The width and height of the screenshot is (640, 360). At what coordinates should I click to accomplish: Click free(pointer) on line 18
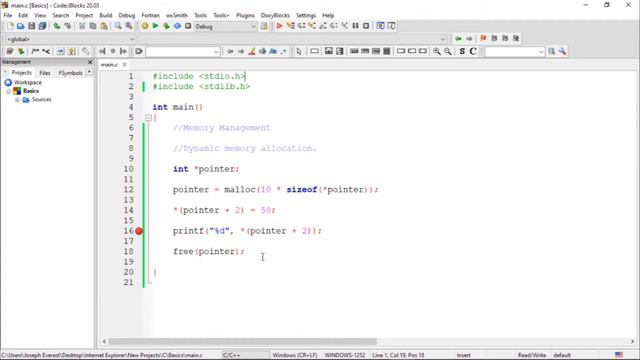[208, 251]
